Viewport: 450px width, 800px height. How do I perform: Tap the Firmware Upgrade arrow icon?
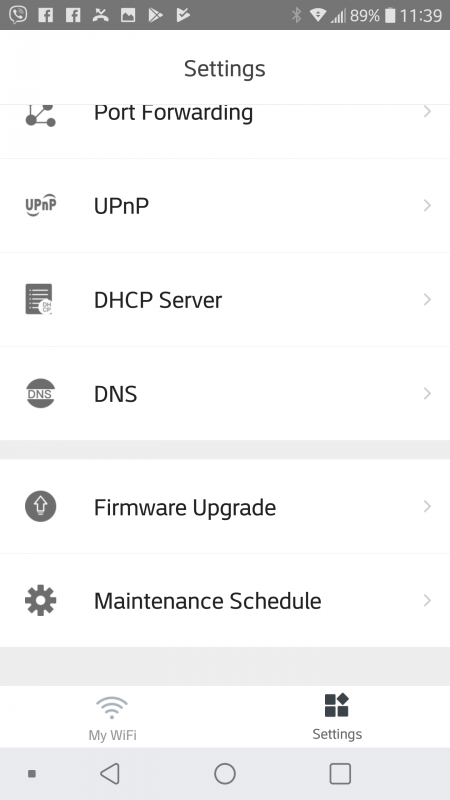tap(40, 506)
